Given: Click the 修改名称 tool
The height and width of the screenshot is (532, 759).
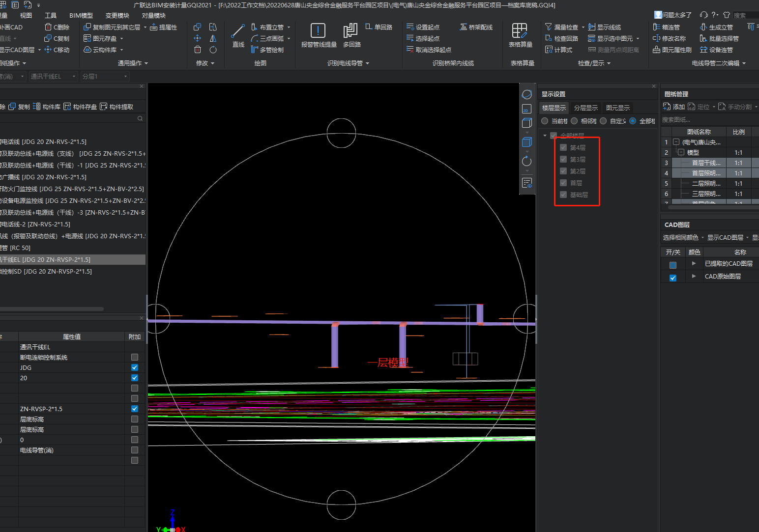Looking at the screenshot, I should click(669, 38).
